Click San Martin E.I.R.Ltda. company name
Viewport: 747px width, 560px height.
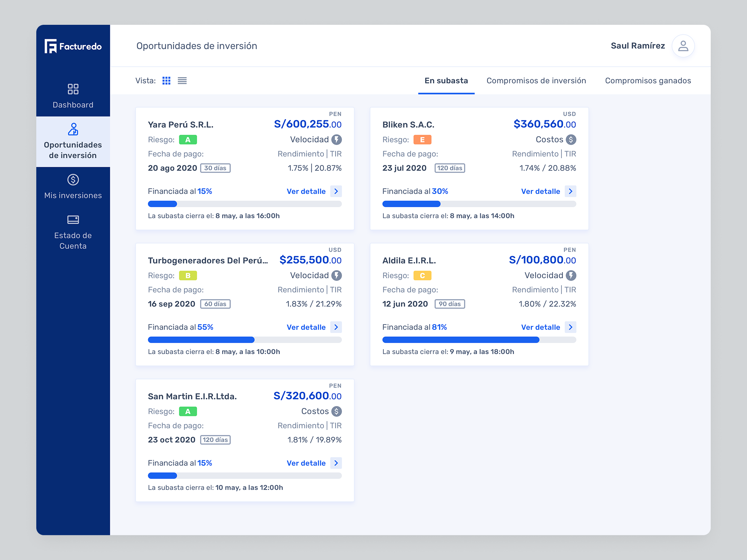pos(192,396)
